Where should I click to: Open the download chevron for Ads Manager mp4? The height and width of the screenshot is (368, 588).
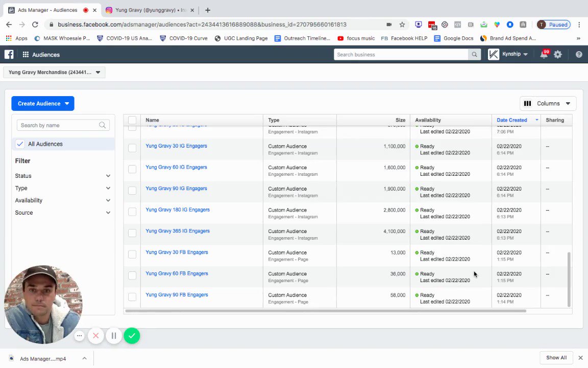point(84,358)
